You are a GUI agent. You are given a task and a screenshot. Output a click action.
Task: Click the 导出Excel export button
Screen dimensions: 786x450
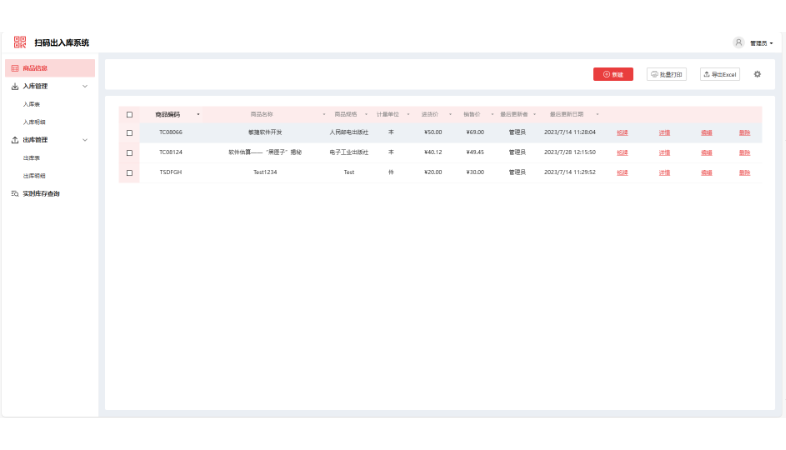click(x=719, y=74)
